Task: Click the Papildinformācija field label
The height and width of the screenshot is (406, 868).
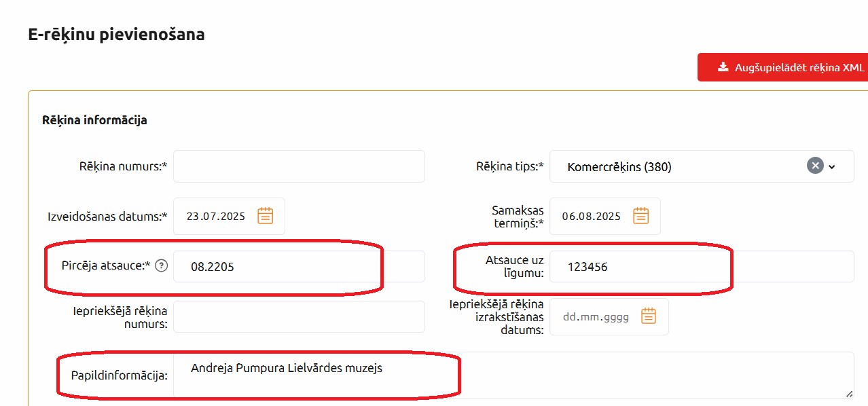Action: [119, 375]
